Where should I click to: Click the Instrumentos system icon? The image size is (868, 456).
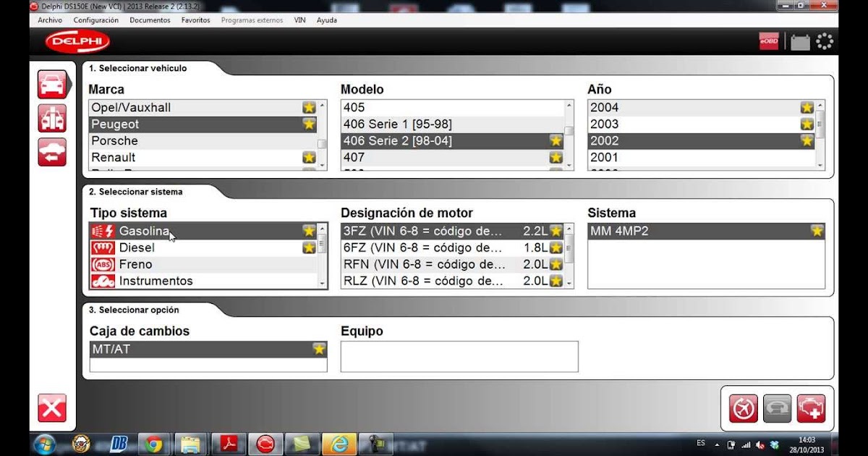(x=103, y=281)
